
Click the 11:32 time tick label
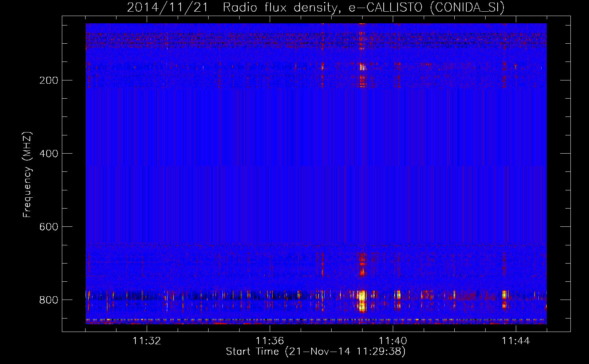click(x=147, y=341)
